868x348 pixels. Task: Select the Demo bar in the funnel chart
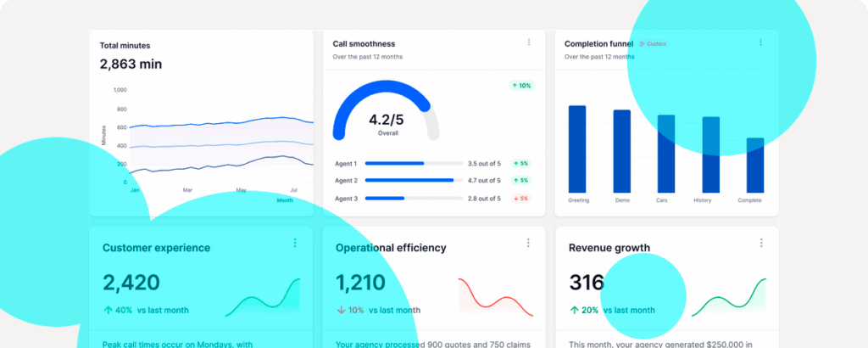(622, 151)
